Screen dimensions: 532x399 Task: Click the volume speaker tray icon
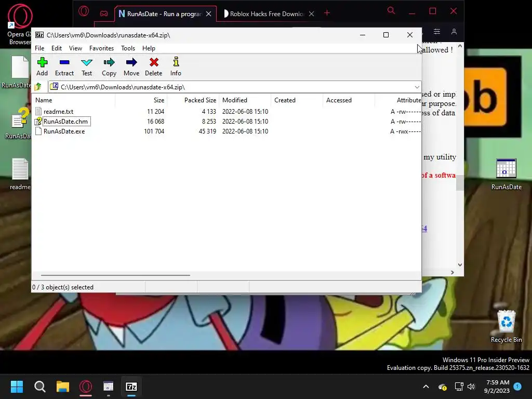click(471, 387)
